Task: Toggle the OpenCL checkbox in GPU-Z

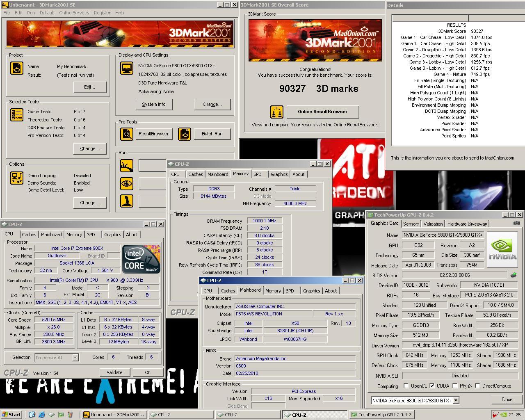Action: point(406,386)
